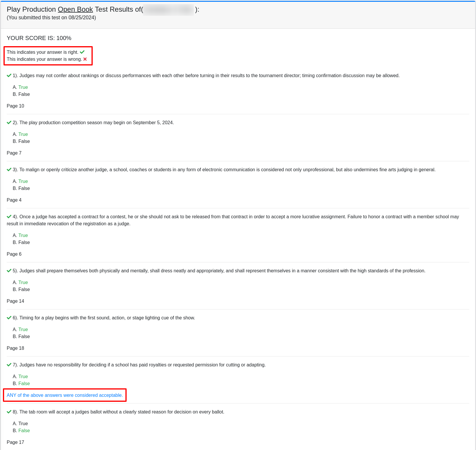Choose True under the timing question 6
This screenshot has height=450, width=476.
click(23, 330)
